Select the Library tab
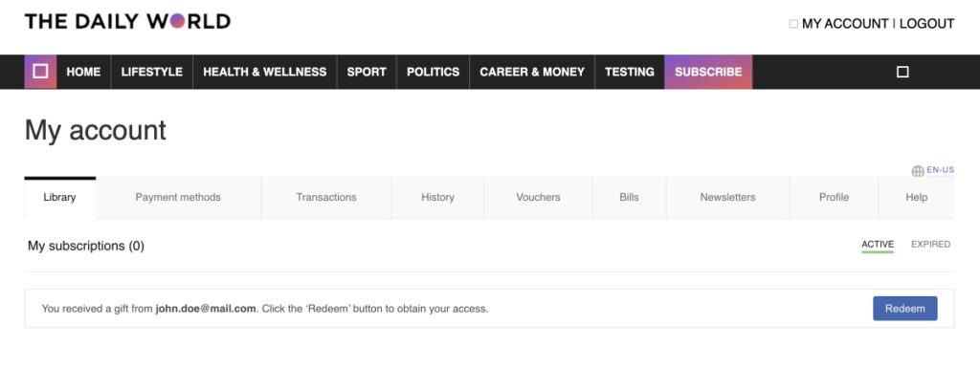 click(60, 197)
